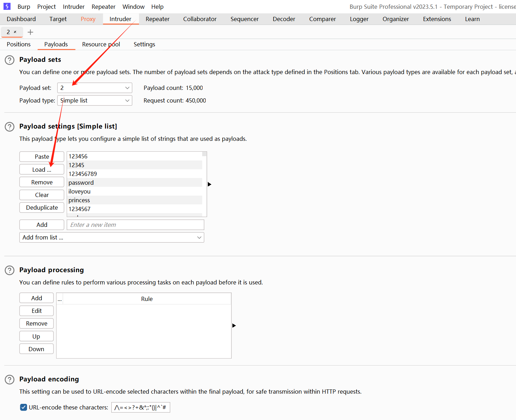Select payload entry iloveyou
Viewport: 516px width, 420px height.
(x=135, y=191)
